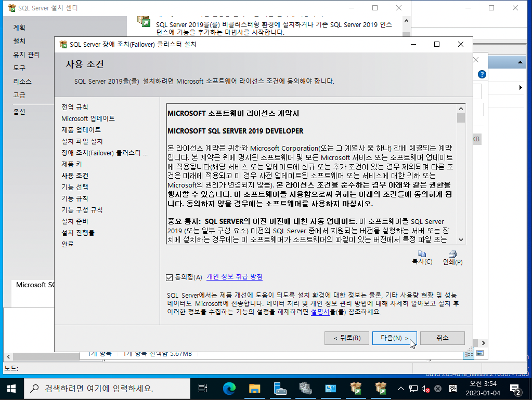Select 유지 관리 in 설치 센터 sidebar

(27, 55)
